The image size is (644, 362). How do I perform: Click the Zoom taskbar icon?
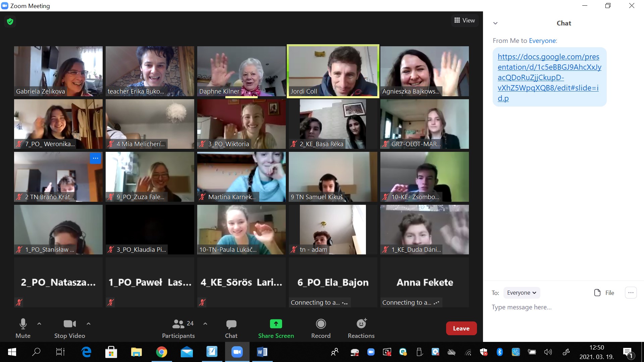pos(237,352)
